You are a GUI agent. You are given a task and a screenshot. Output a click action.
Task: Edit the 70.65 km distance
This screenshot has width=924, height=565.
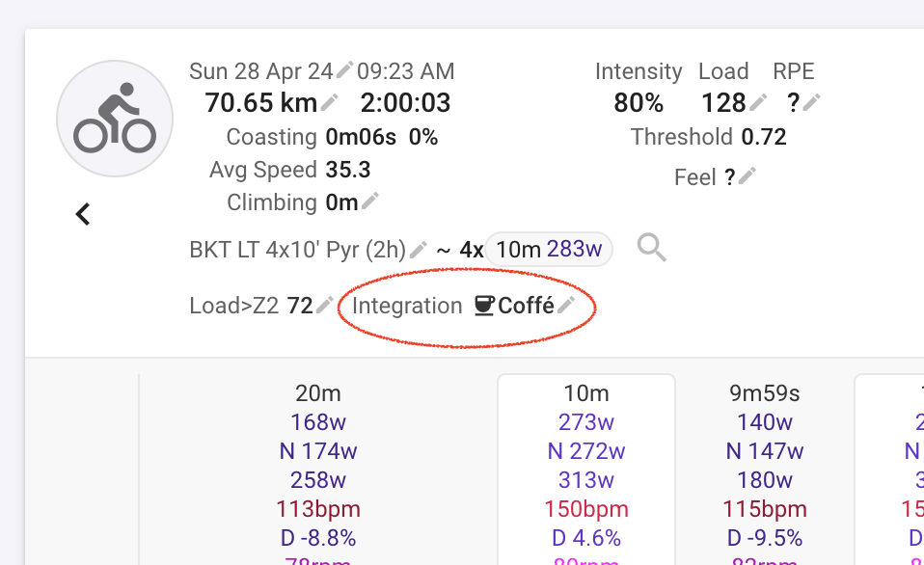[x=330, y=102]
